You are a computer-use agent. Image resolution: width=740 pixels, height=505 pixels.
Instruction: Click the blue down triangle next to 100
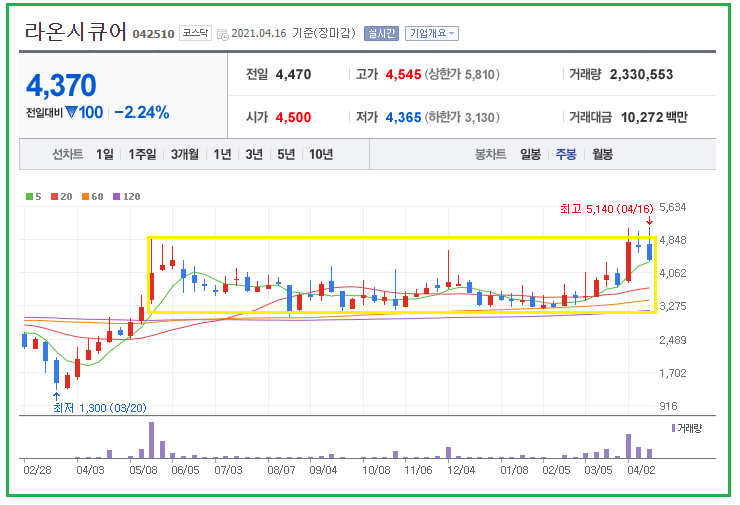(71, 112)
